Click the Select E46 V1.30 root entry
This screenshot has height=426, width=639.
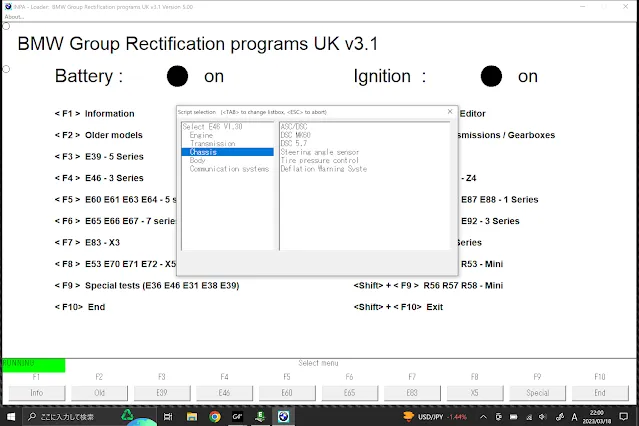coord(212,126)
